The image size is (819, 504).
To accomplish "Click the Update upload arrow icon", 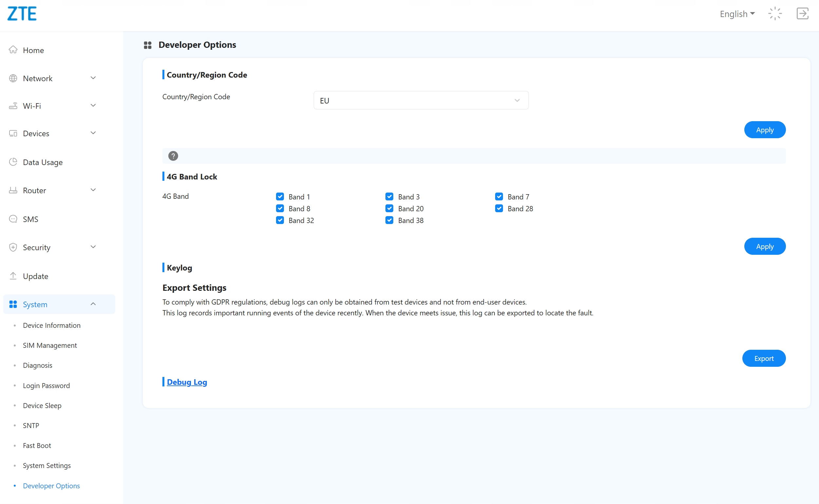I will (x=13, y=276).
